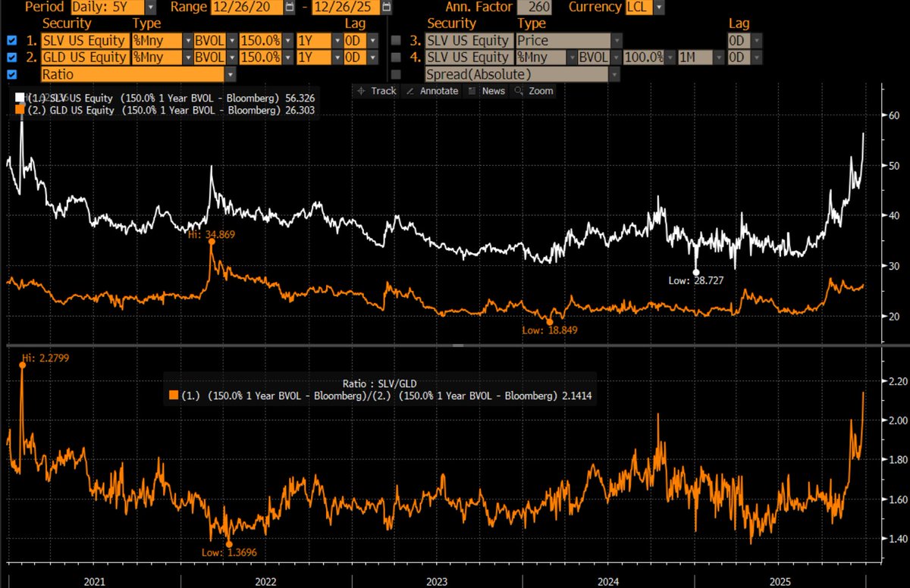
Task: Expand row 1 BVOL source dropdown
Action: [x=231, y=41]
